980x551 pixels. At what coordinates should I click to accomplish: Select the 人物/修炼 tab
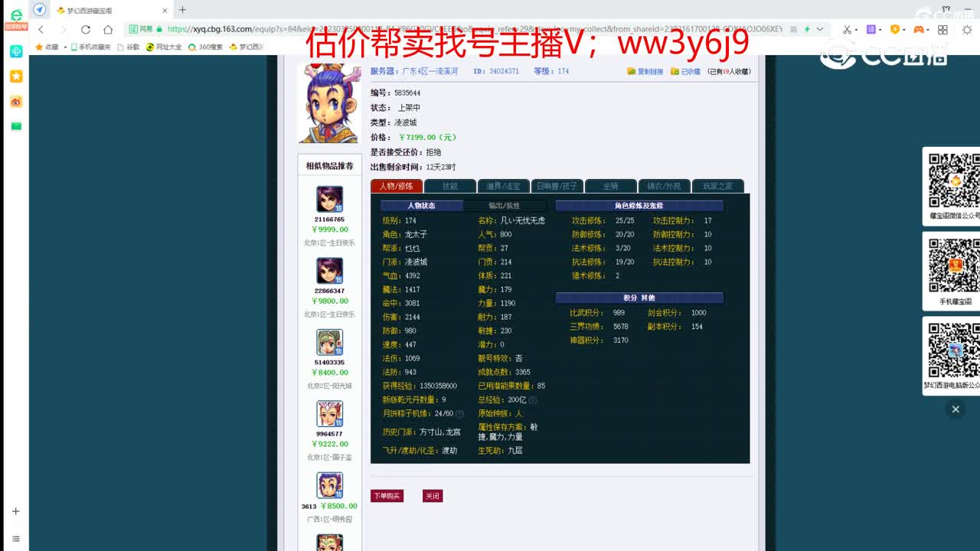[396, 186]
